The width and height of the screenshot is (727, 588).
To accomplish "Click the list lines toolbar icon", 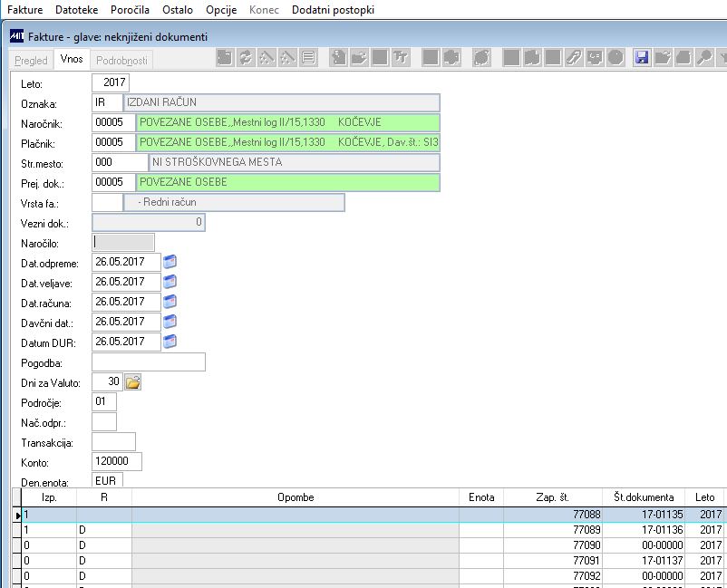I will [309, 58].
